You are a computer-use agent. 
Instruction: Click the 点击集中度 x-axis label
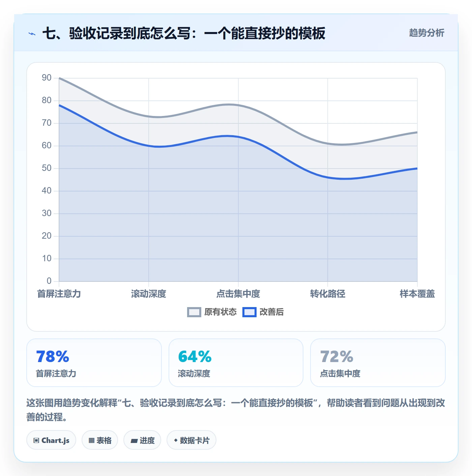click(238, 294)
